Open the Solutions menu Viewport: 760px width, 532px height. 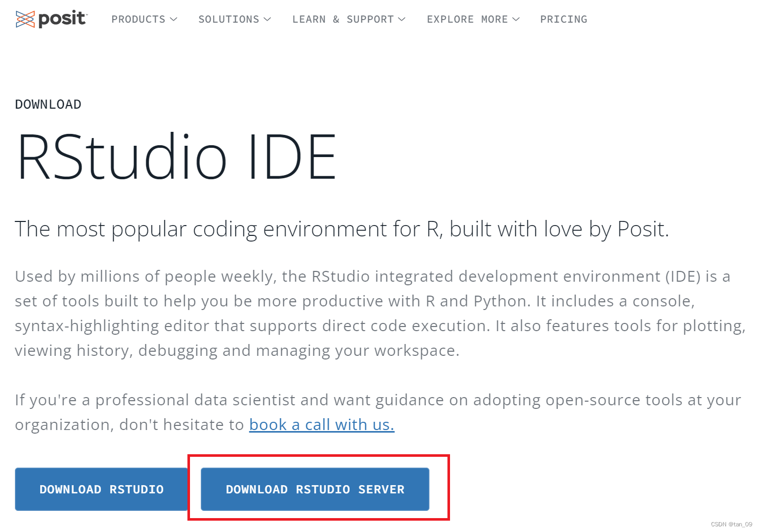[x=234, y=20]
